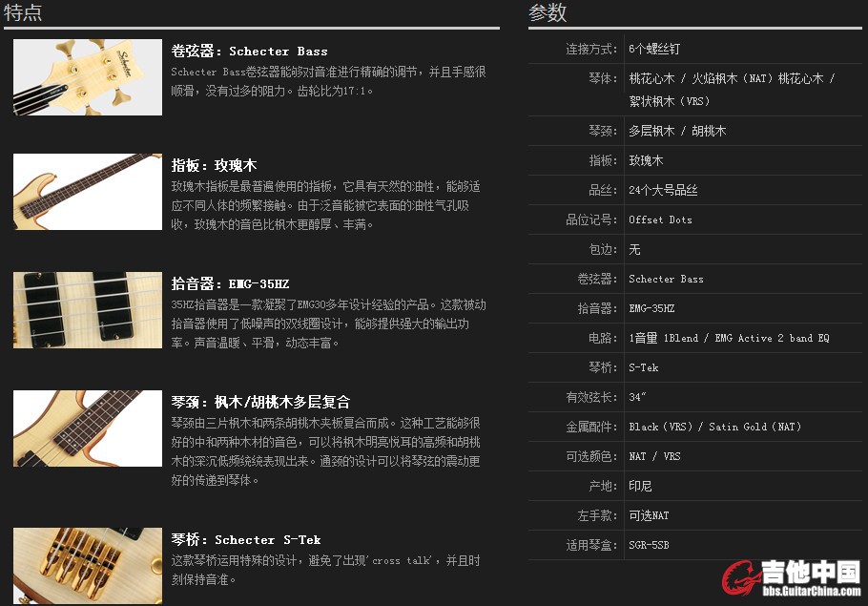Click the value '可选NAT'
This screenshot has height=606, width=868.
pos(649,515)
